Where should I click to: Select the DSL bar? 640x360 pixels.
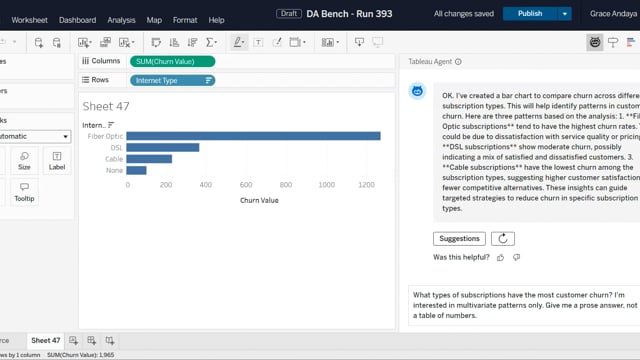pyautogui.click(x=163, y=147)
